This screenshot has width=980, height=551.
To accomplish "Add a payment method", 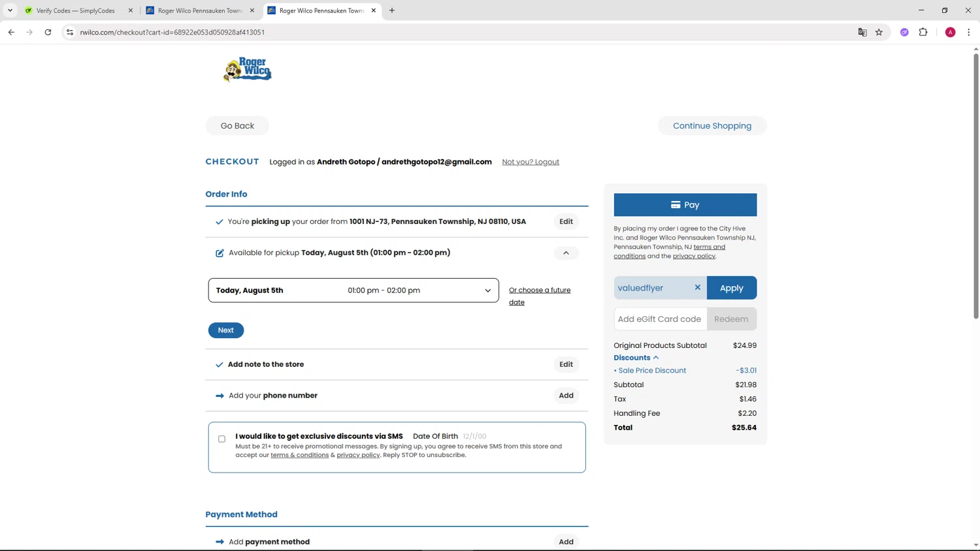I will pos(566,542).
